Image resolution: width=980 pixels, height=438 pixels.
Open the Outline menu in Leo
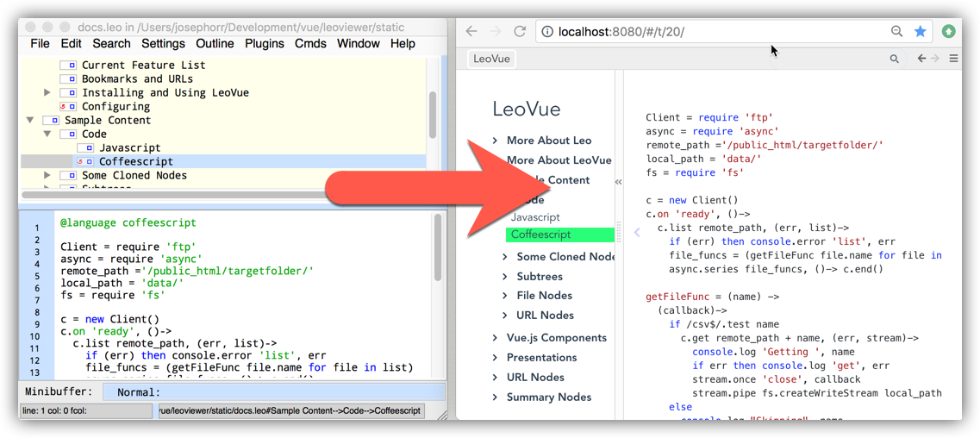pos(215,44)
